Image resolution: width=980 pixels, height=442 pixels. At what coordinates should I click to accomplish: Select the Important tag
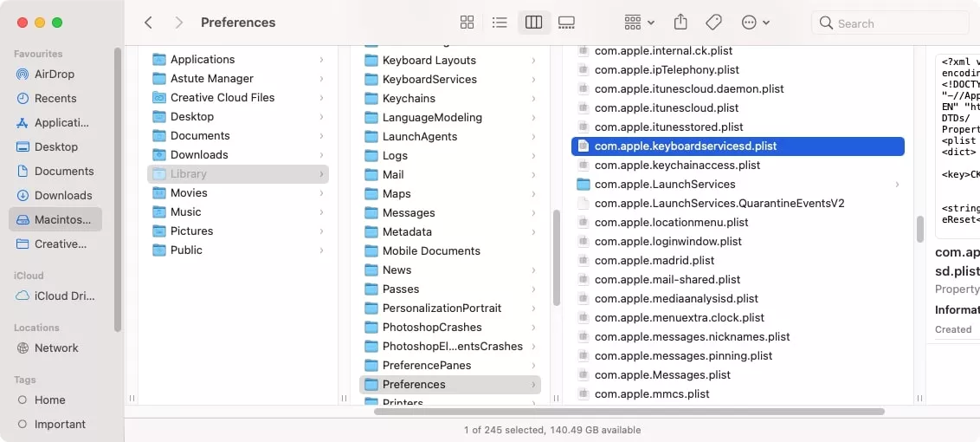60,424
